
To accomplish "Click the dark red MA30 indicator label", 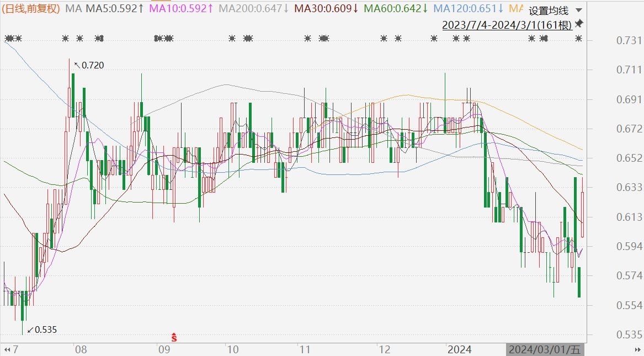I will tap(326, 9).
